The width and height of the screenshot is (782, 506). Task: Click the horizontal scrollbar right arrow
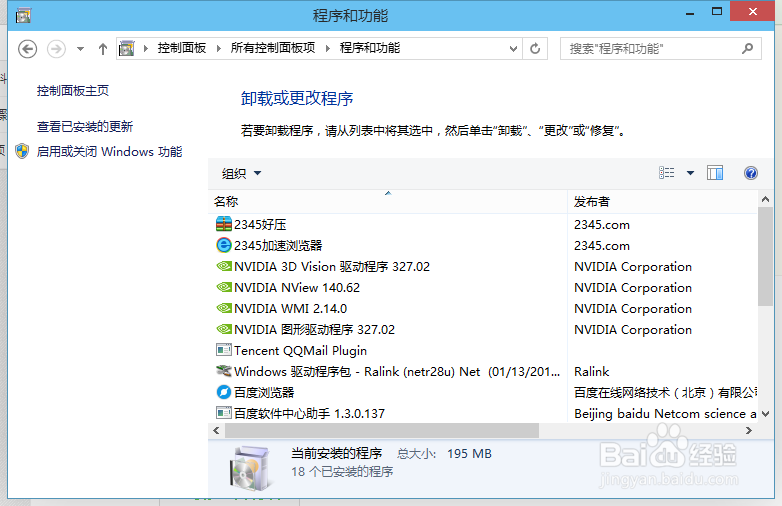click(x=749, y=431)
